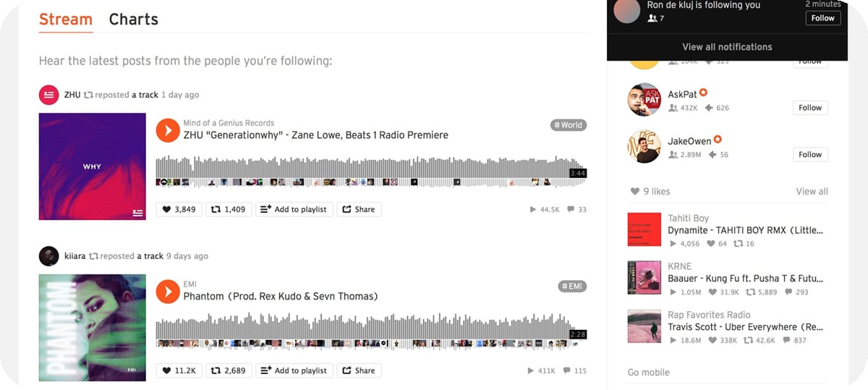Play the ZHU Generationwhy track
The height and width of the screenshot is (390, 868).
168,130
